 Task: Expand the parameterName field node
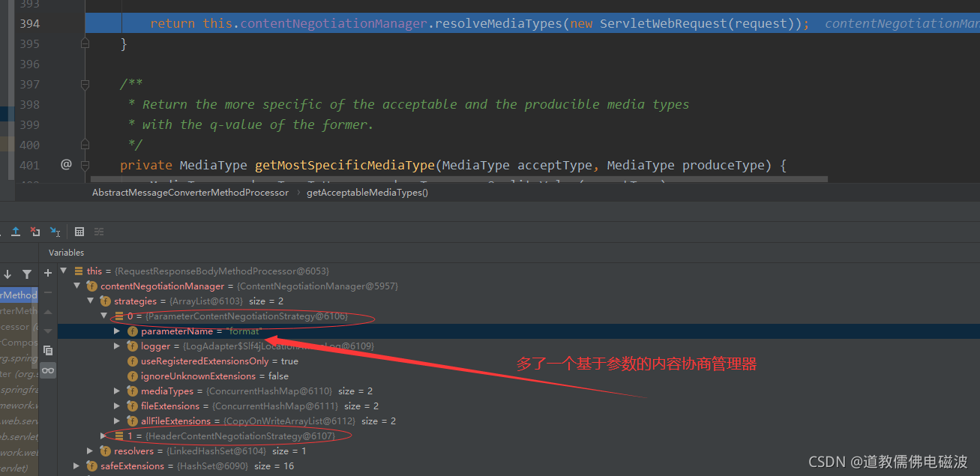[117, 331]
